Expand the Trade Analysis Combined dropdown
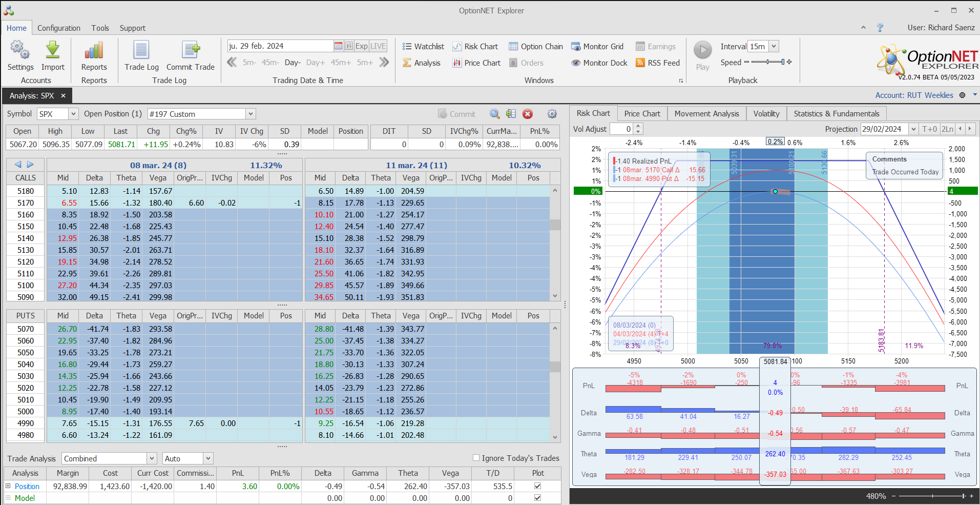 tap(152, 458)
